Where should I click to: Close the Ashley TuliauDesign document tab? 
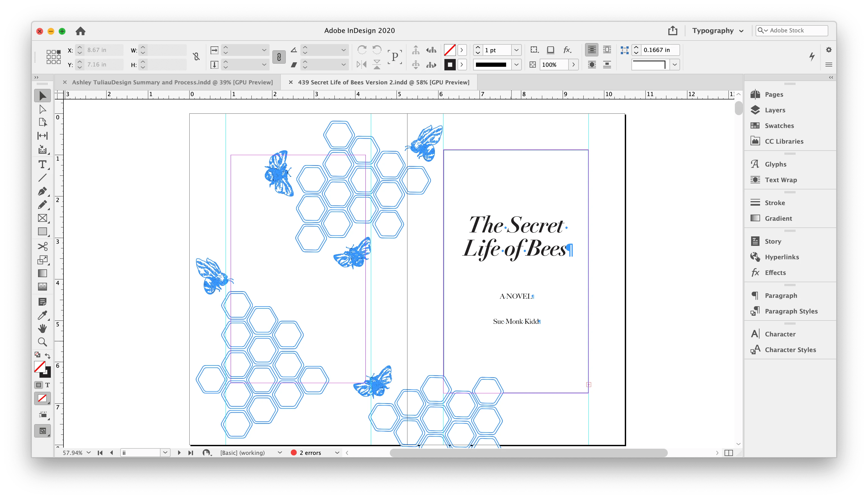65,82
